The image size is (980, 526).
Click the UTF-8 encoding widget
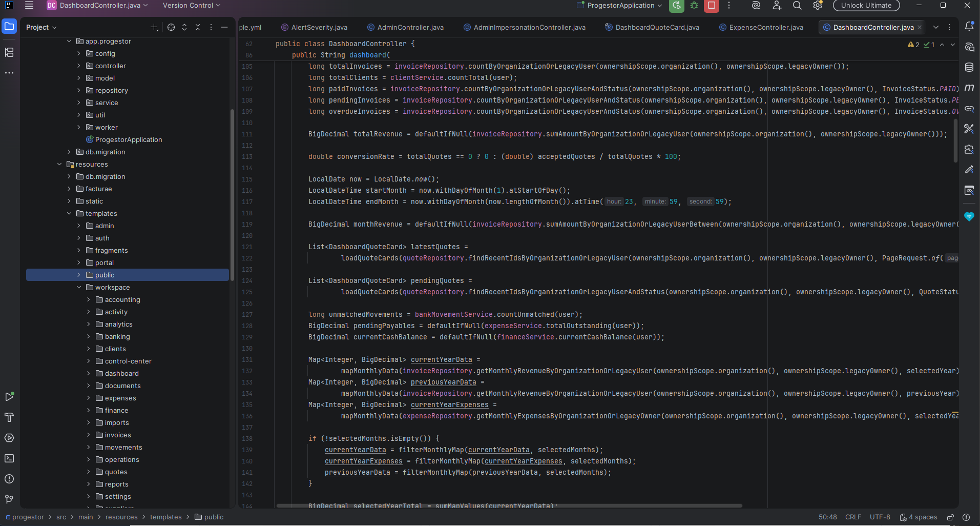(880, 517)
